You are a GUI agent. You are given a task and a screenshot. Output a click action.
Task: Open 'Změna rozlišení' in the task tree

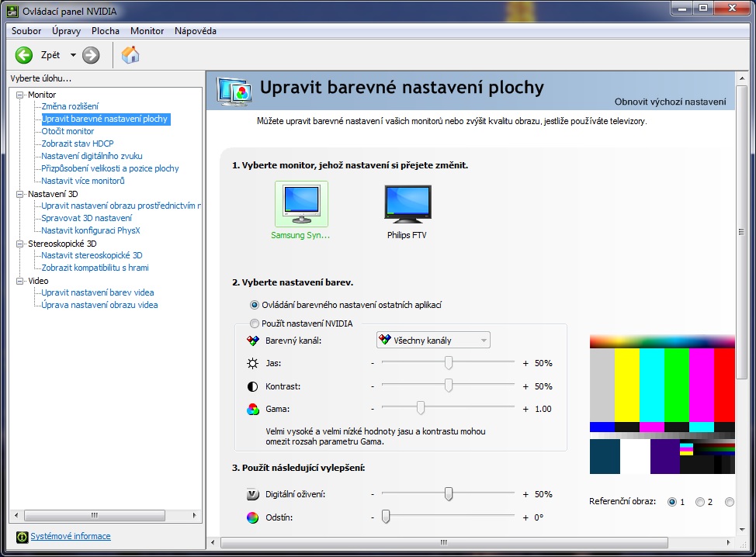(x=70, y=106)
